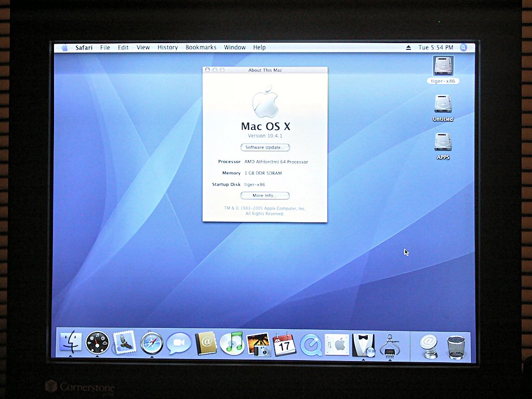Click the Safari compass icon in Dock
Screen dimensions: 532x399
pyautogui.click(x=152, y=343)
